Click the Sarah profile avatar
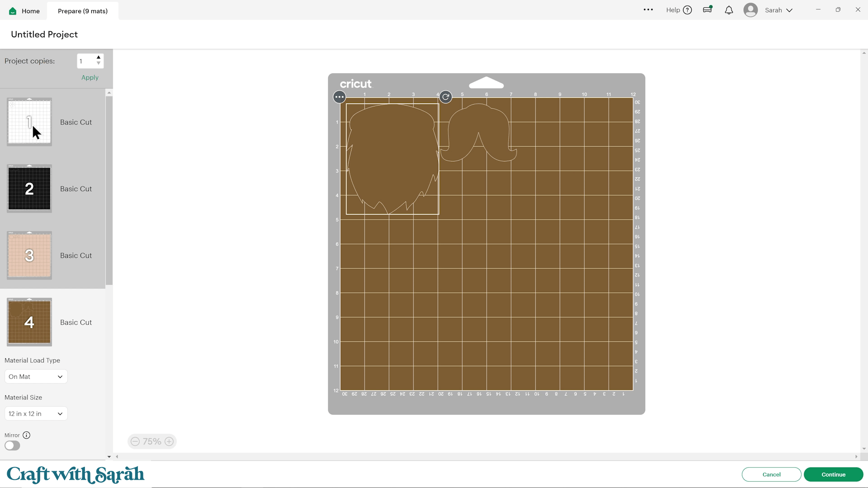The width and height of the screenshot is (868, 488). pyautogui.click(x=750, y=10)
